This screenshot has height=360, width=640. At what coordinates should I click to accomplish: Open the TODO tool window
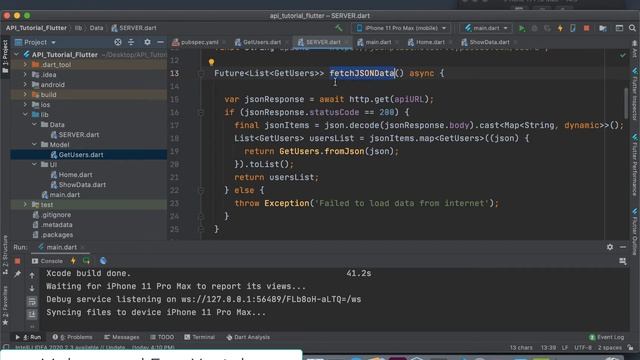162,337
